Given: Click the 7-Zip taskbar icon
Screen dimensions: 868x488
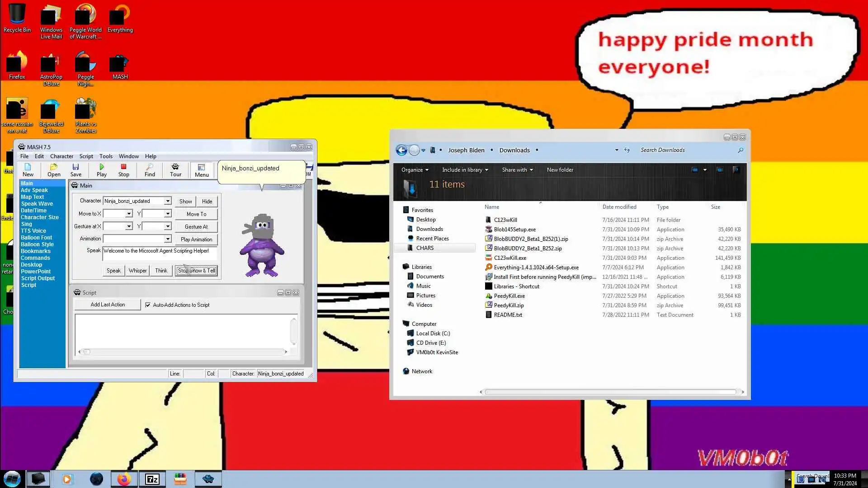Looking at the screenshot, I should pyautogui.click(x=152, y=479).
